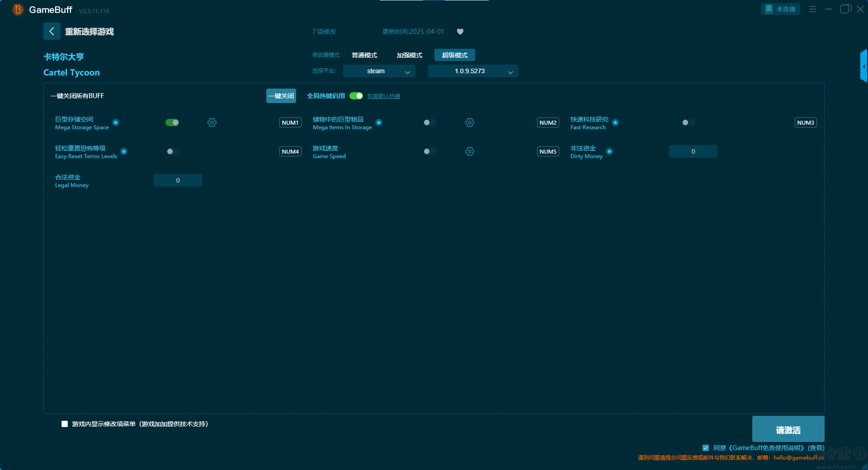Open the hamburger menu in title bar
Image resolution: width=868 pixels, height=470 pixels.
(x=812, y=9)
